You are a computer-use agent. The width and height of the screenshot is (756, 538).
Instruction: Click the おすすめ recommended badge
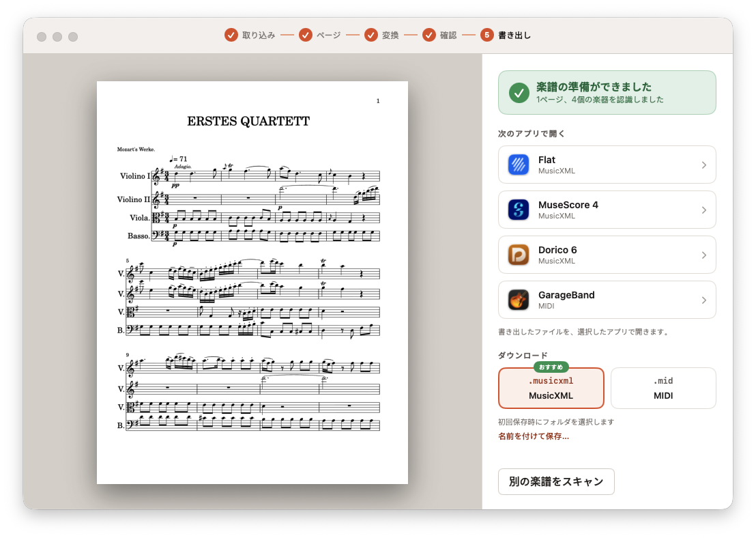(551, 367)
